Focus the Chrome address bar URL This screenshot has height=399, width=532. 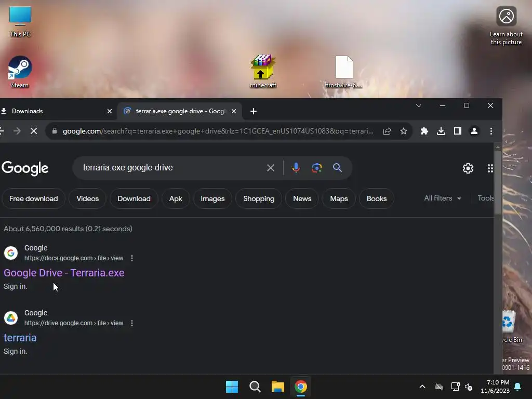click(218, 131)
